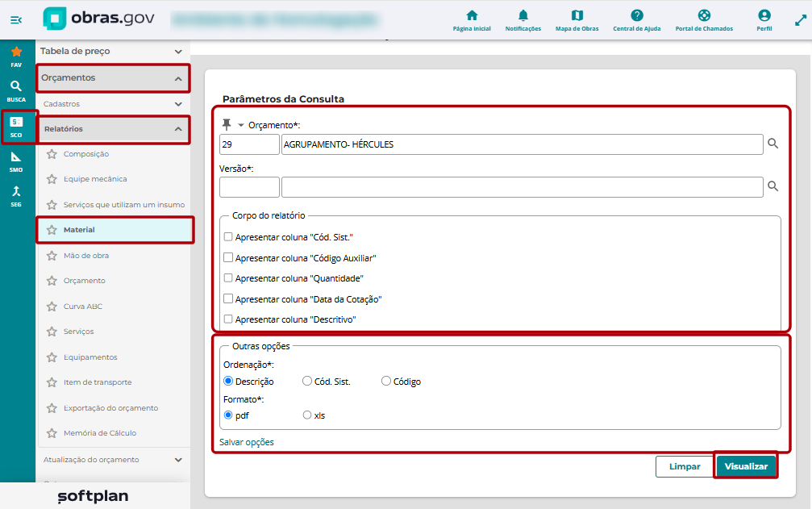Expand Tabela de preço section
Viewport: 812px width, 509px height.
click(x=112, y=52)
